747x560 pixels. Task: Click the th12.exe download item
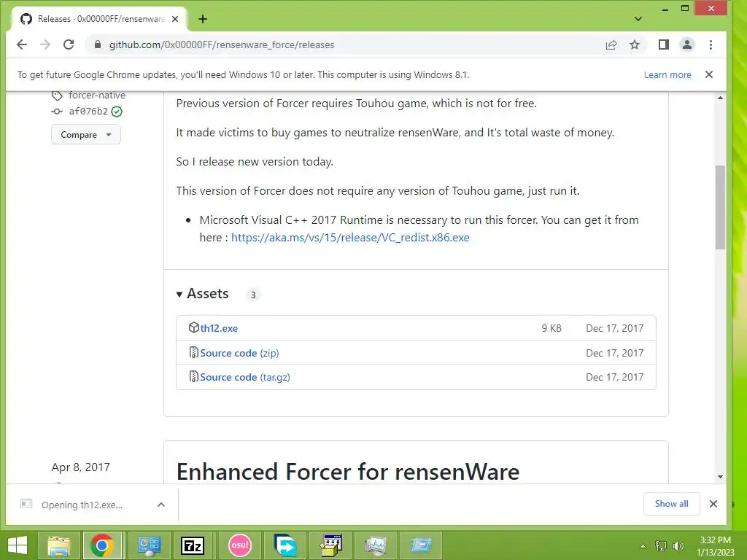pos(82,505)
